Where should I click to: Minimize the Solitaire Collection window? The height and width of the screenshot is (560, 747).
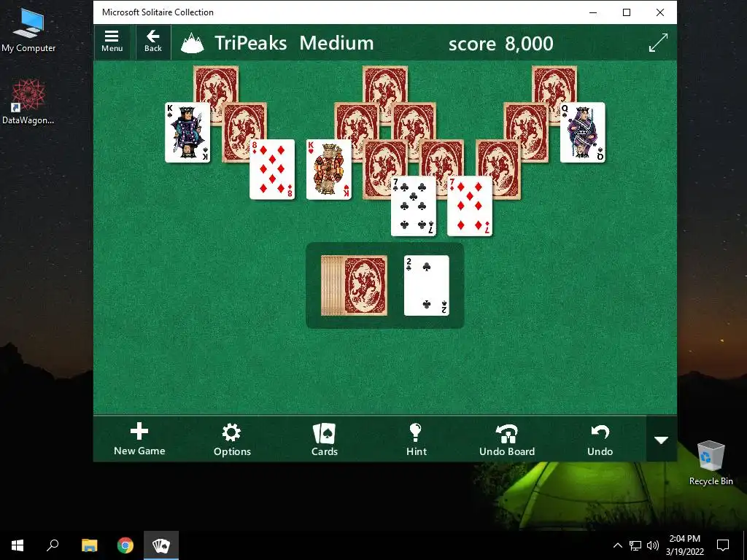tap(593, 12)
